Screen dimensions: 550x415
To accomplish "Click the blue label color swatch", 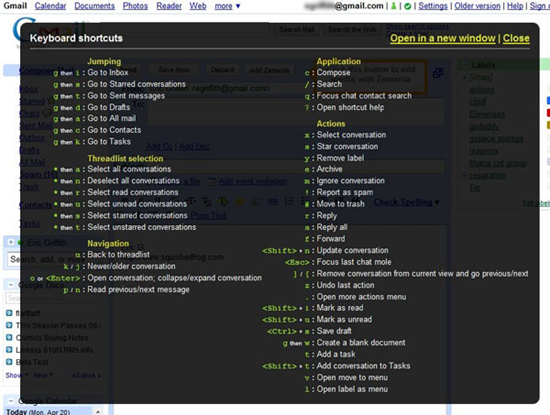I will (548, 101).
